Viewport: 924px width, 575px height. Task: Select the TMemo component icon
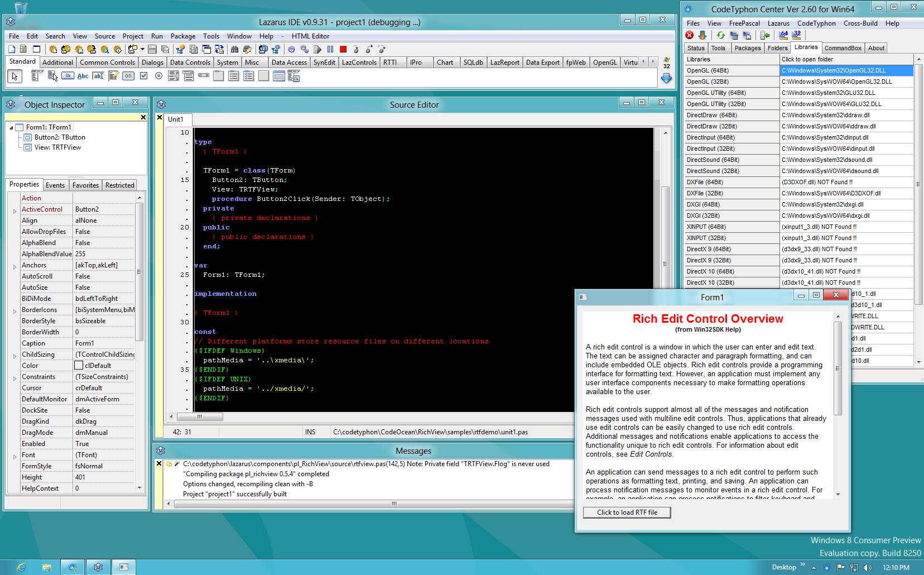tap(113, 76)
